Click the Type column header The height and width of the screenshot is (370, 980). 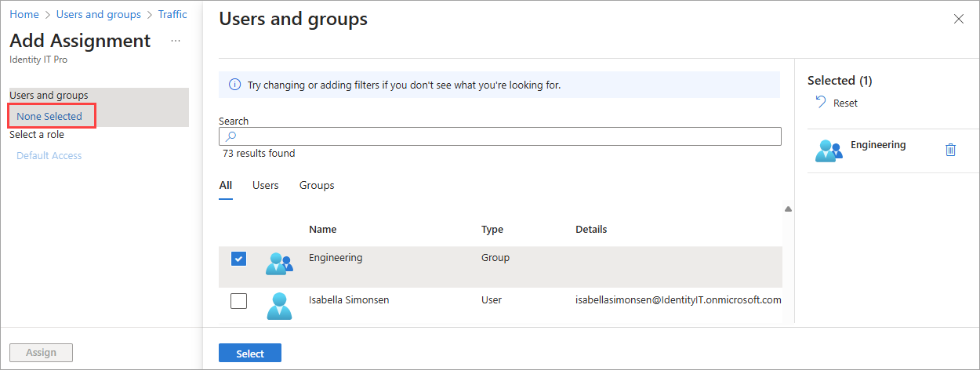[x=492, y=230]
